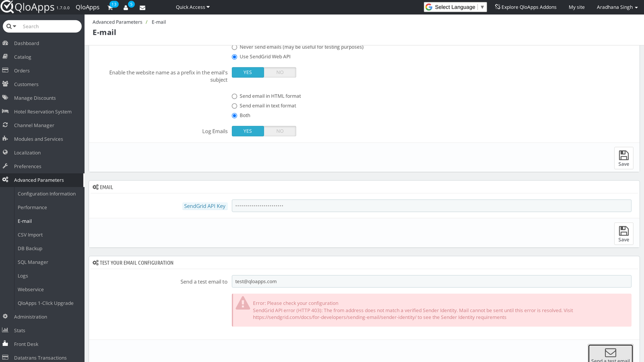Open the Select Language dropdown
The width and height of the screenshot is (644, 362).
click(x=455, y=7)
